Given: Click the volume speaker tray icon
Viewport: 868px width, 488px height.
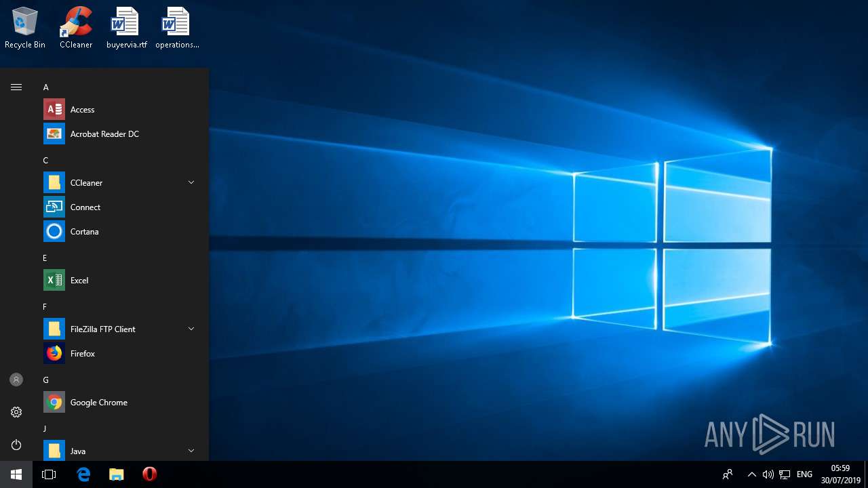Looking at the screenshot, I should coord(768,474).
